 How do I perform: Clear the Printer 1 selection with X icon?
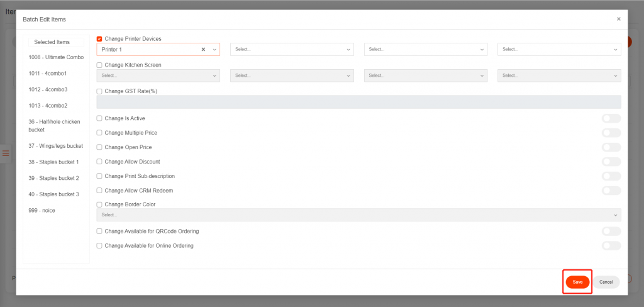(x=203, y=50)
